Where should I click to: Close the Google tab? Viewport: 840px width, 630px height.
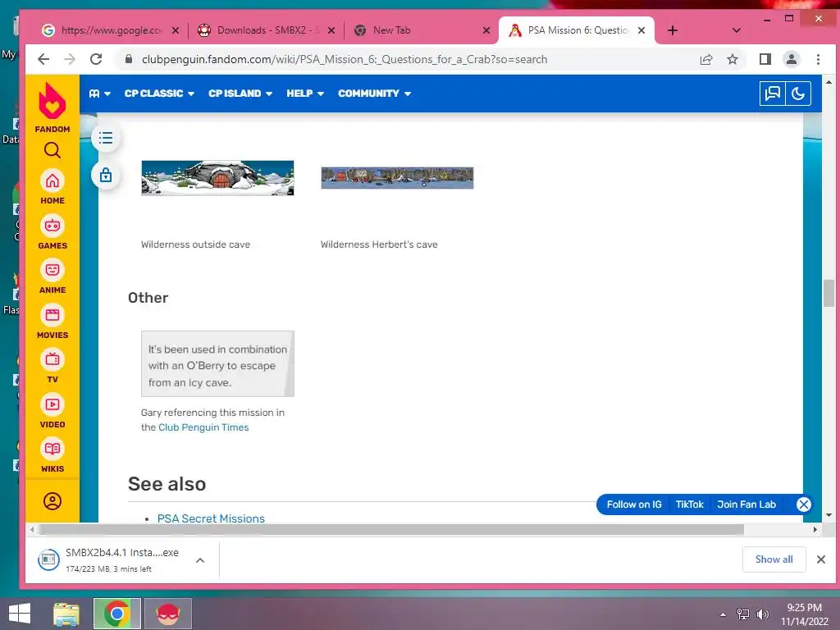pyautogui.click(x=176, y=30)
